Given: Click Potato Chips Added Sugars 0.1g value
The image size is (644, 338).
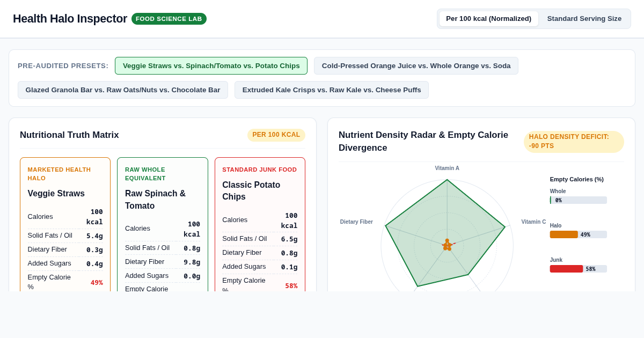Looking at the screenshot, I should point(289,267).
